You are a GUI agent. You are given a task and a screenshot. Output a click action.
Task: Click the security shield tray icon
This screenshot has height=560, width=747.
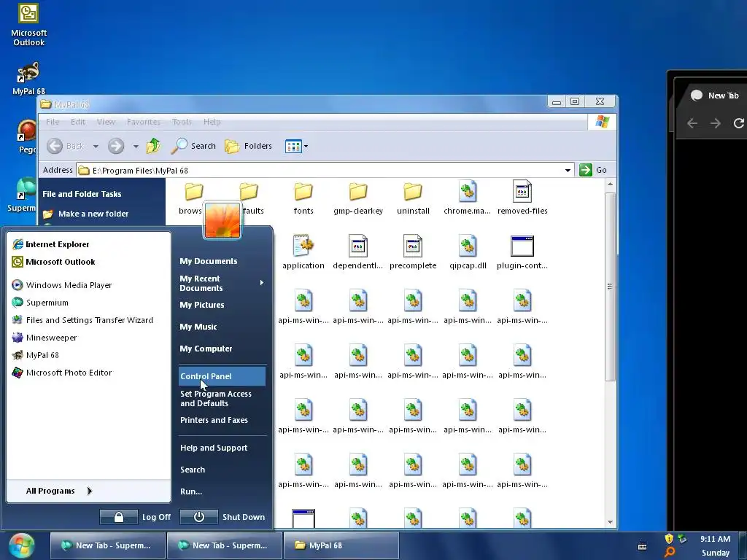pyautogui.click(x=670, y=539)
